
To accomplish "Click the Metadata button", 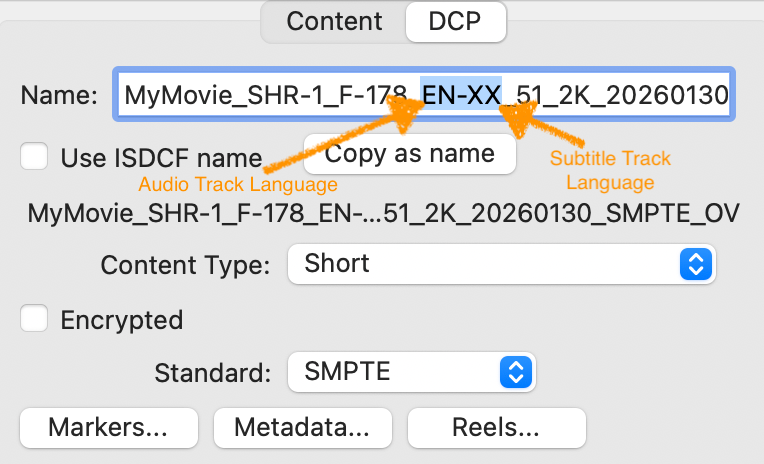I will pyautogui.click(x=302, y=428).
